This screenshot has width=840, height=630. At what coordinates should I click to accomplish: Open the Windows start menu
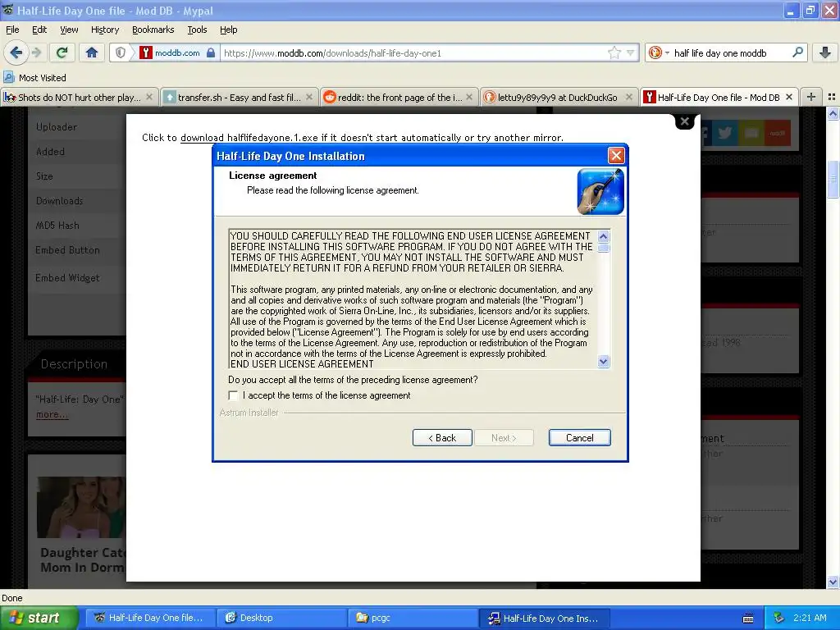(x=39, y=618)
